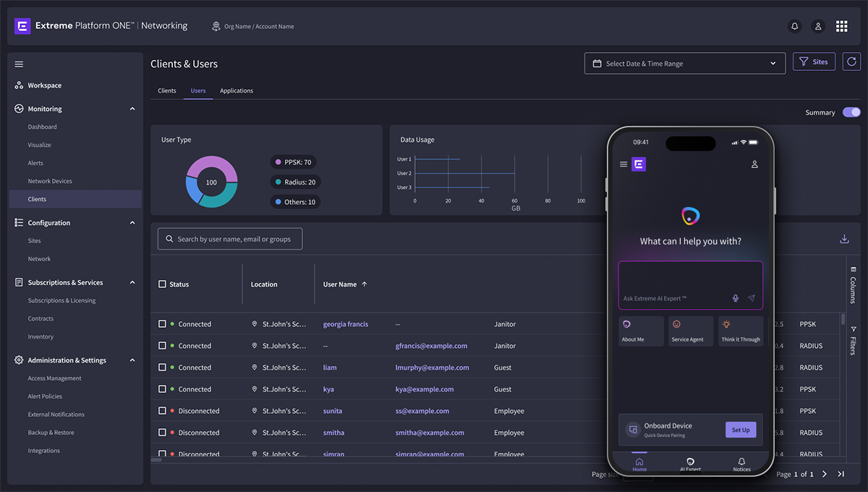Collapse sidebar with hamburger menu icon

click(x=19, y=64)
